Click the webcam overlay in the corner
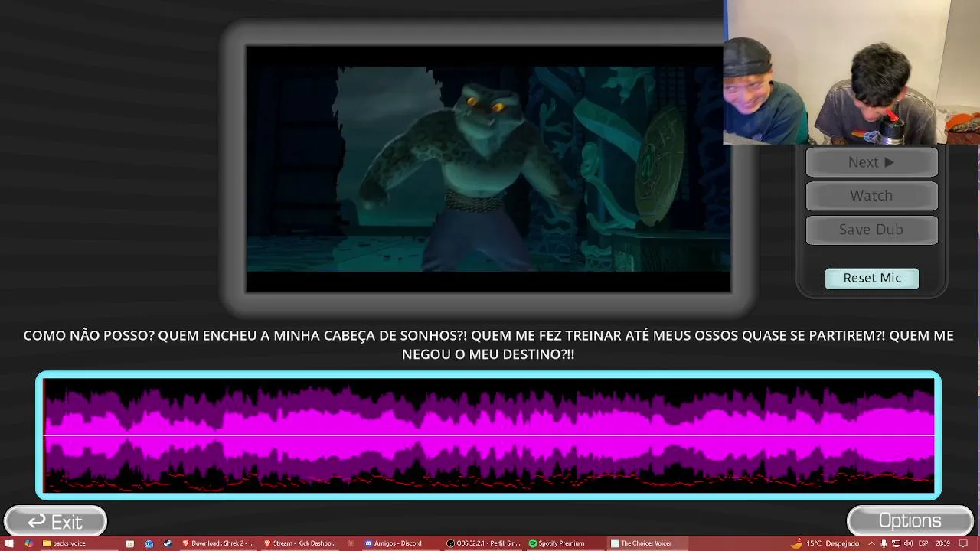 [x=851, y=72]
